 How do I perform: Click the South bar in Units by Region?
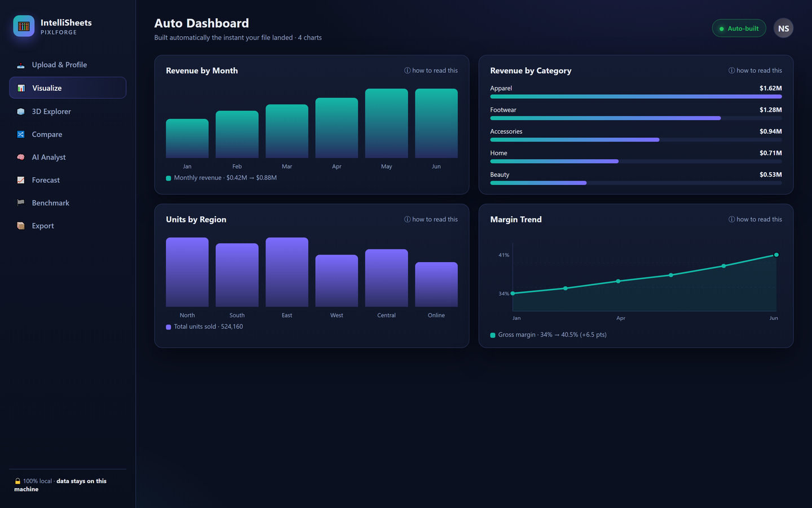click(237, 275)
